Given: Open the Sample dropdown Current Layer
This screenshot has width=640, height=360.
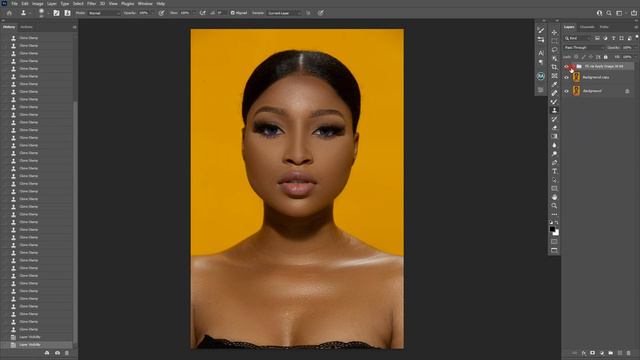Looking at the screenshot, I should point(284,13).
